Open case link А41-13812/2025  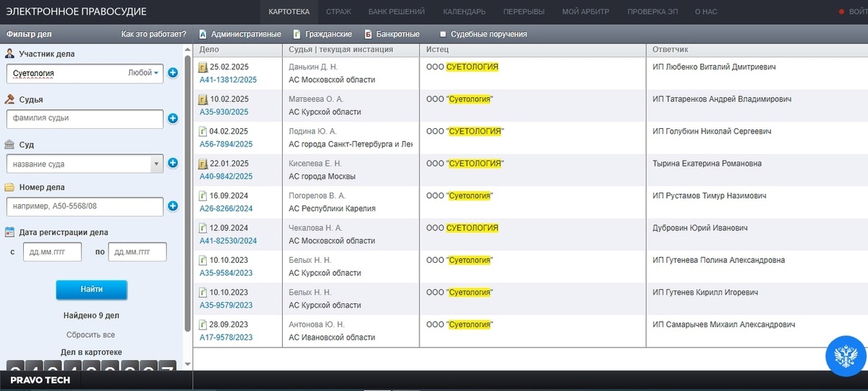click(x=228, y=80)
